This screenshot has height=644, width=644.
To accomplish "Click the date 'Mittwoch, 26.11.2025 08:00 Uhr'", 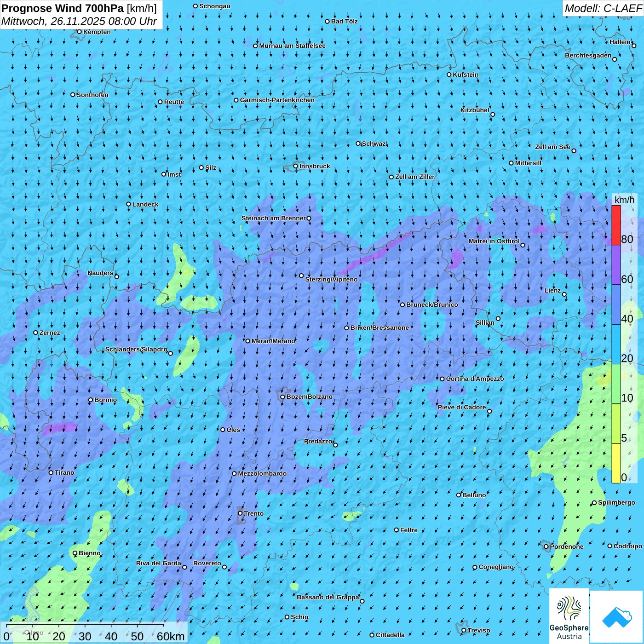I will (x=79, y=21).
